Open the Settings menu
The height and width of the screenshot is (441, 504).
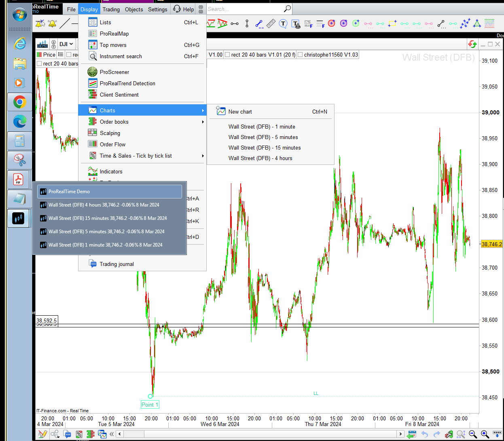click(x=157, y=9)
